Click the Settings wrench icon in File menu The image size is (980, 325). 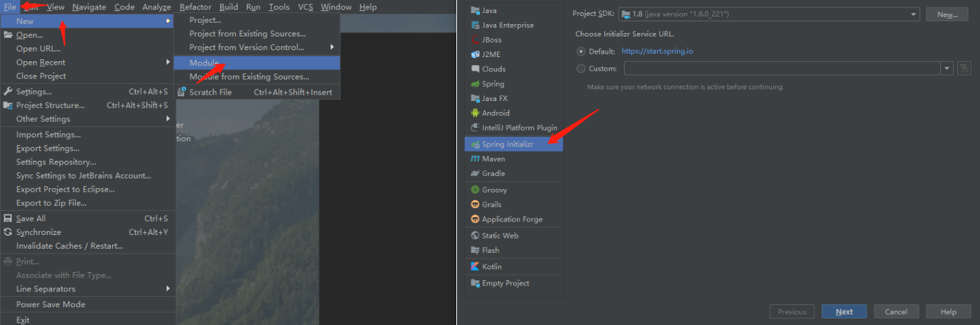(8, 91)
